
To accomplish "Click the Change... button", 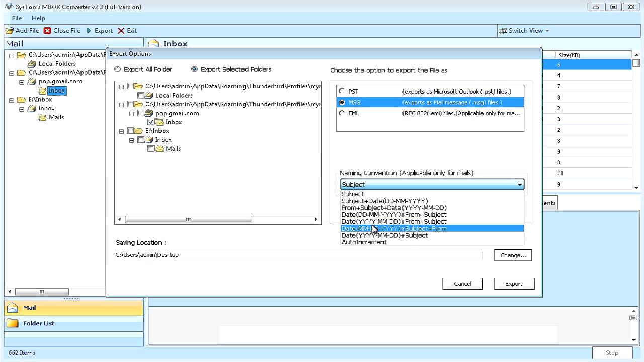I will 513,255.
